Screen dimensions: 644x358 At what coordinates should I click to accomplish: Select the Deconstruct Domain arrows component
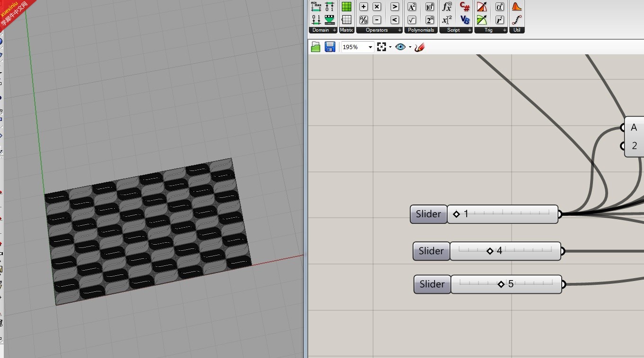point(316,20)
